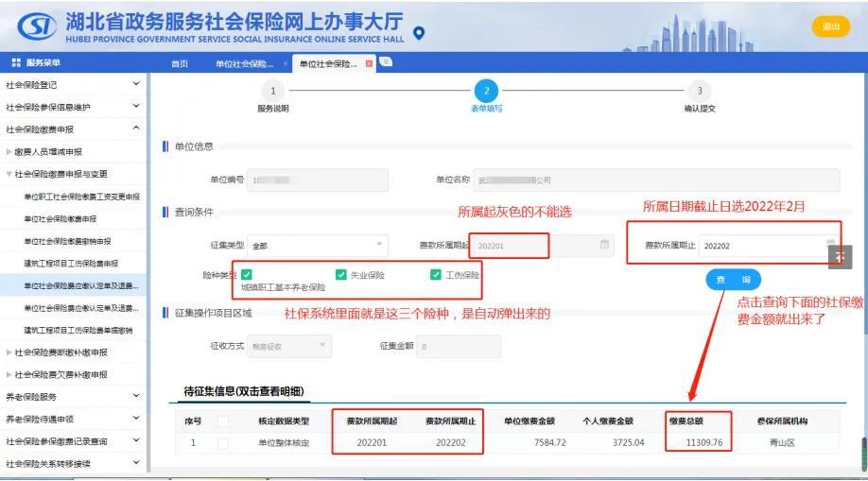Open the 征集类型 dropdown

point(317,245)
